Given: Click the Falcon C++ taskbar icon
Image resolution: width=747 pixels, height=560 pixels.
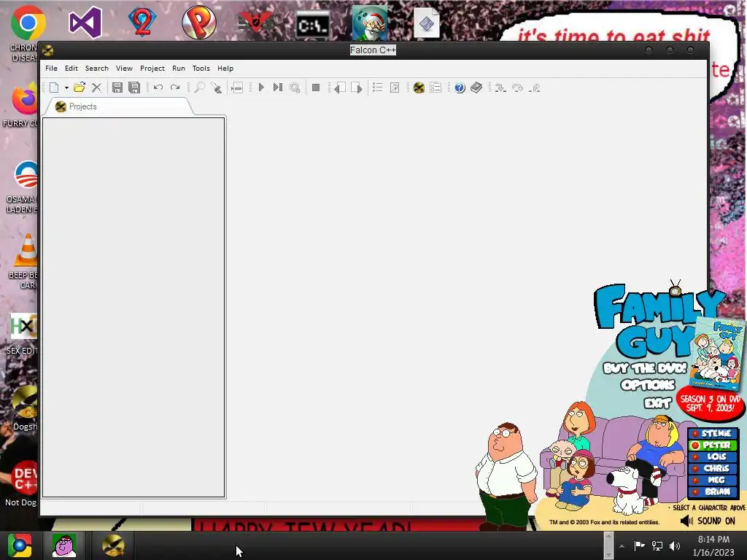Looking at the screenshot, I should click(113, 545).
